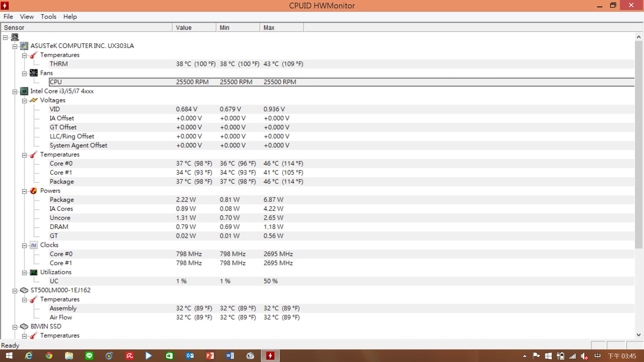644x362 pixels.
Task: Open PowerPoint from taskbar
Action: point(210,356)
